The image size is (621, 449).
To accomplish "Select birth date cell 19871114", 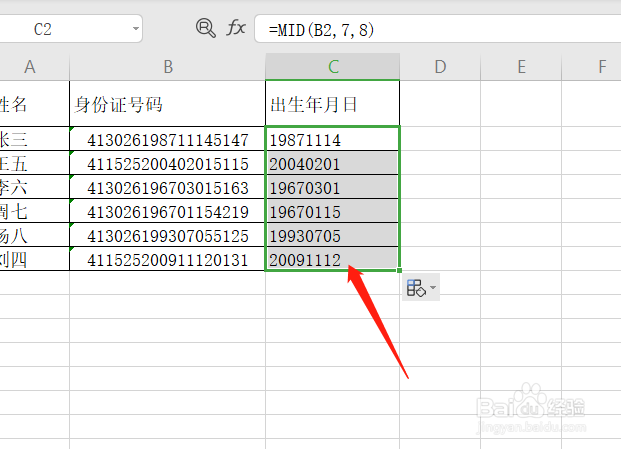I will pos(333,139).
